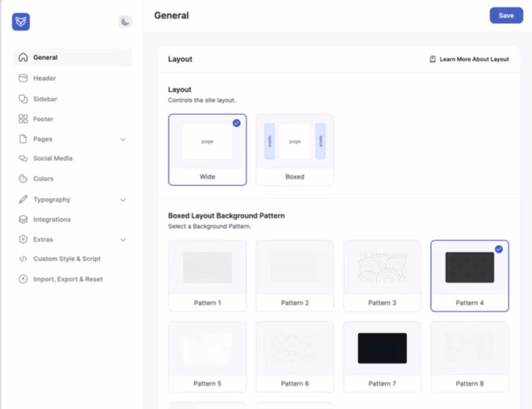The height and width of the screenshot is (409, 532).
Task: Click the General home icon
Action: pos(23,57)
